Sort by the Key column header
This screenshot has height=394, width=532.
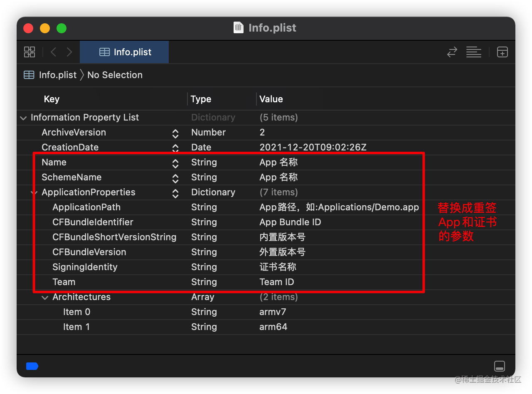pyautogui.click(x=52, y=99)
